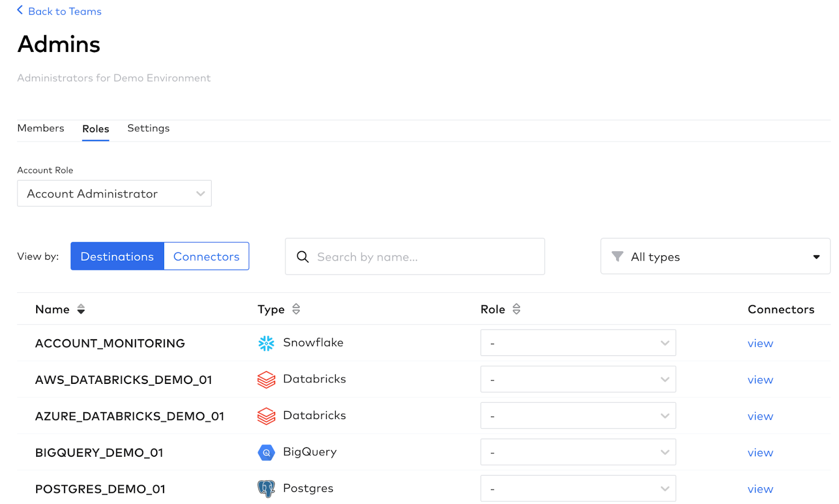Sort table by Name column arrows
The width and height of the screenshot is (839, 504).
click(81, 309)
